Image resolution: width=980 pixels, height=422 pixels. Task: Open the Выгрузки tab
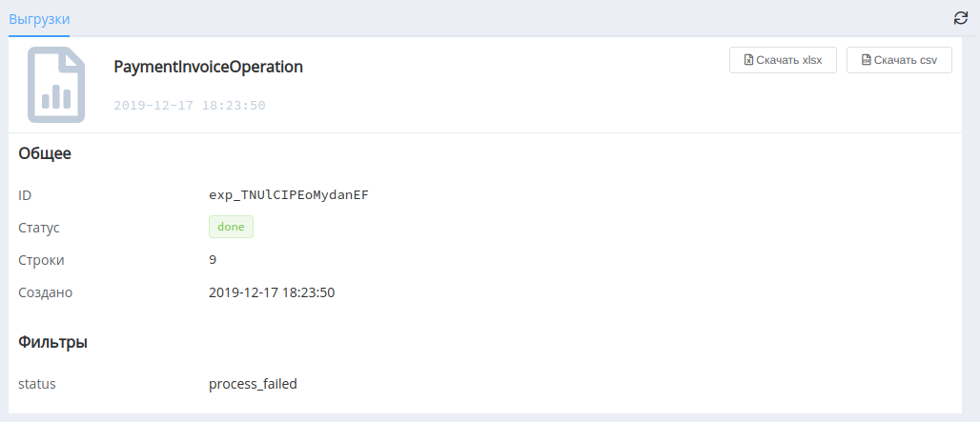coord(39,19)
